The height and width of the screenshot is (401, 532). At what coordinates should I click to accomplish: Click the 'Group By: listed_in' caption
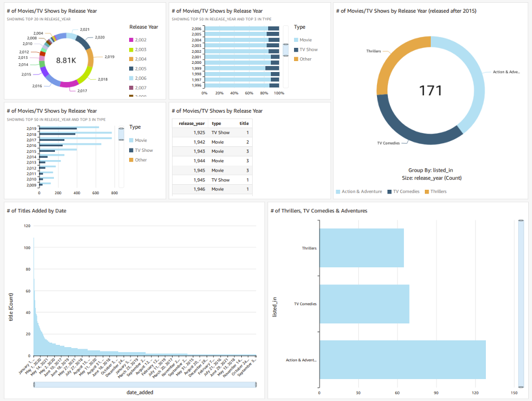(430, 171)
